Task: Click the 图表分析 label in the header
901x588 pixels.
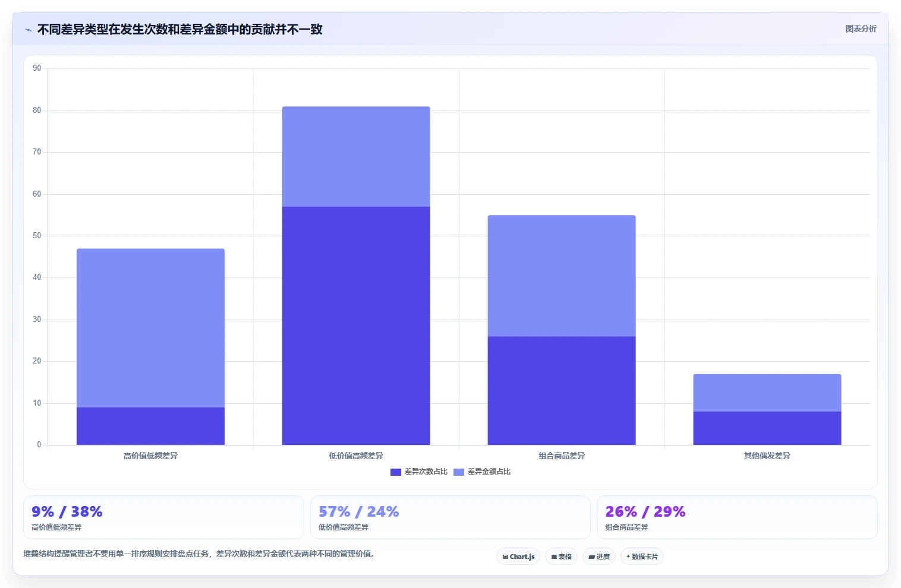Action: (x=861, y=29)
